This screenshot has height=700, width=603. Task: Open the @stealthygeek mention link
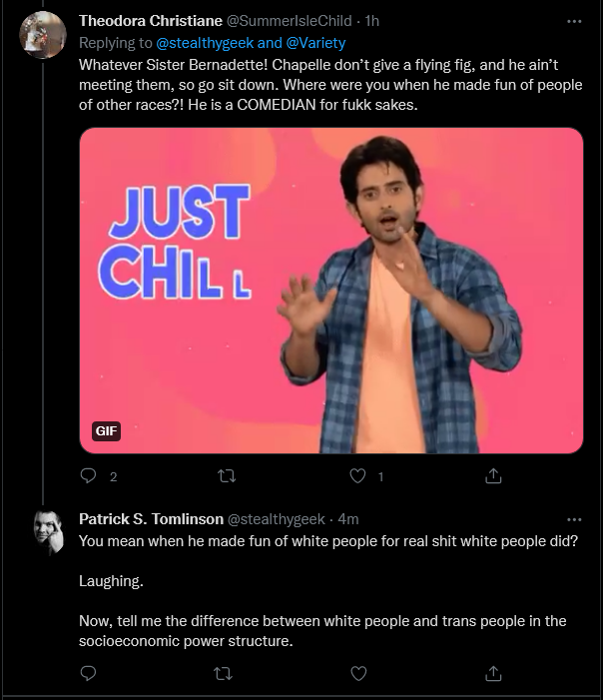pyautogui.click(x=205, y=43)
